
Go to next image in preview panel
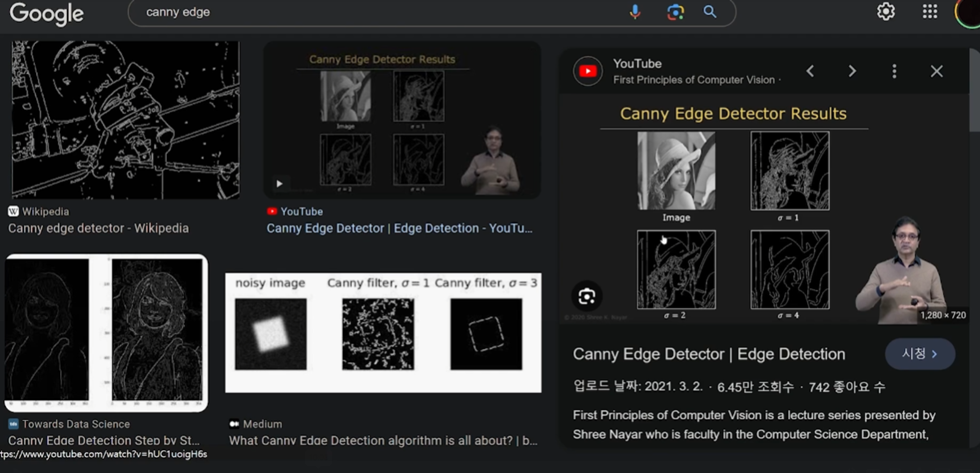[852, 71]
